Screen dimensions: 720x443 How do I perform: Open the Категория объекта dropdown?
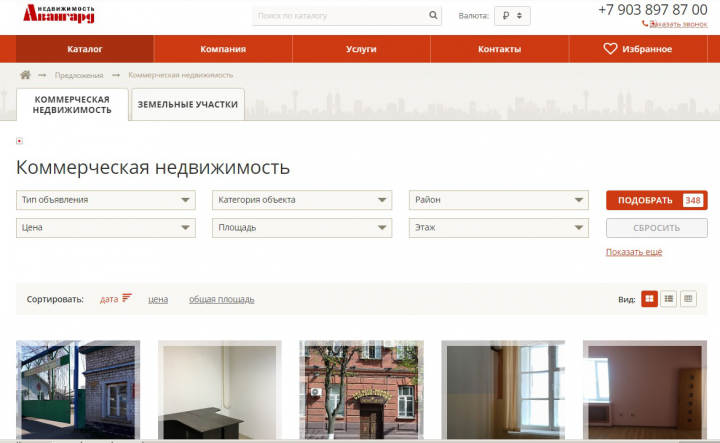(x=302, y=200)
